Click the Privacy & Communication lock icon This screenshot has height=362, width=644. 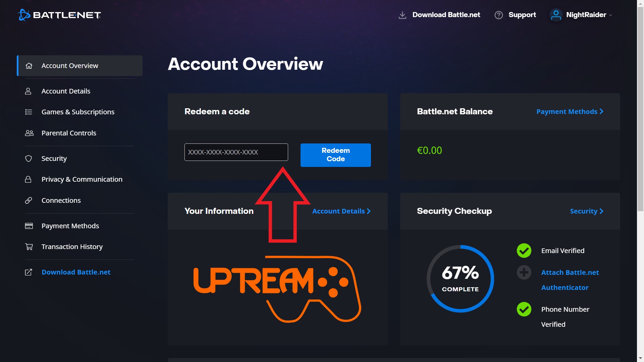click(29, 179)
